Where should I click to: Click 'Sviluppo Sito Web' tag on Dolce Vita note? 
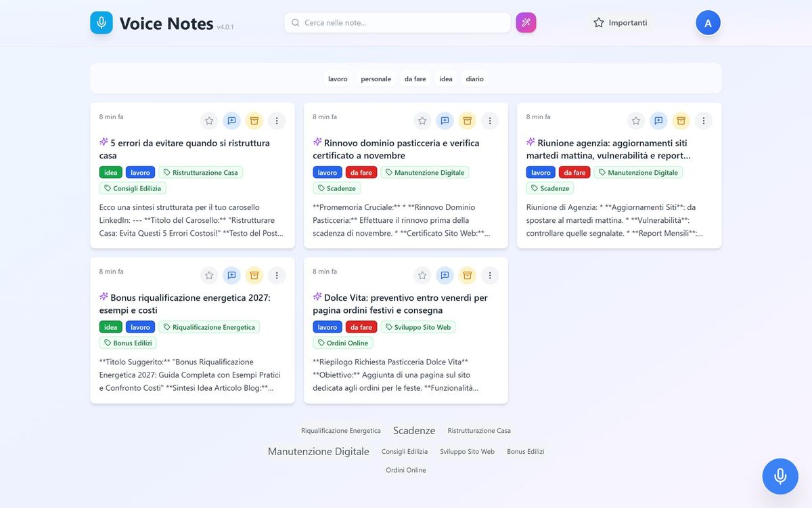point(418,327)
